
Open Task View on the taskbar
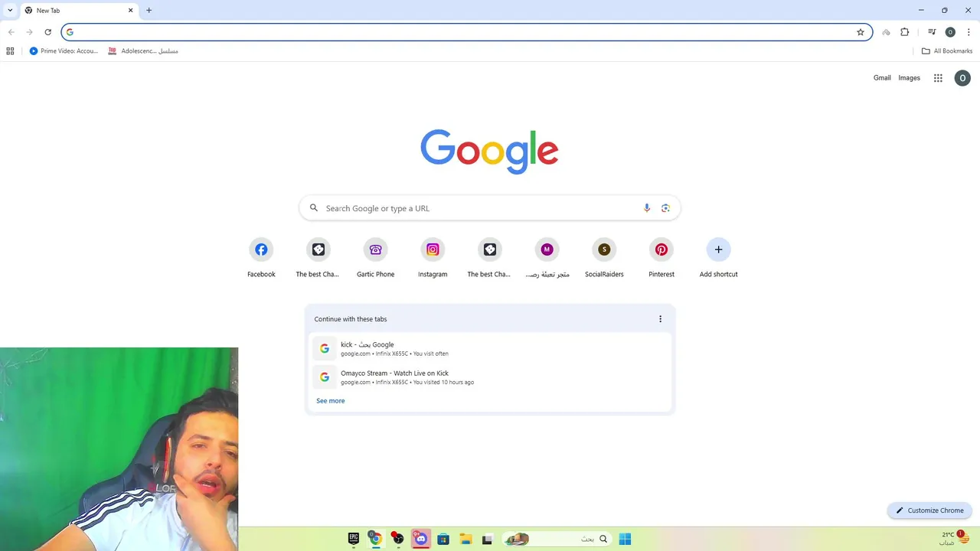point(487,539)
